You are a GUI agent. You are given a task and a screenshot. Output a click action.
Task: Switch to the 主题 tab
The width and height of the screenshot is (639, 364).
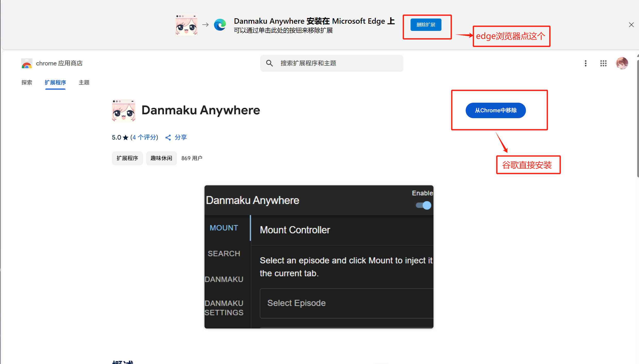coord(84,82)
